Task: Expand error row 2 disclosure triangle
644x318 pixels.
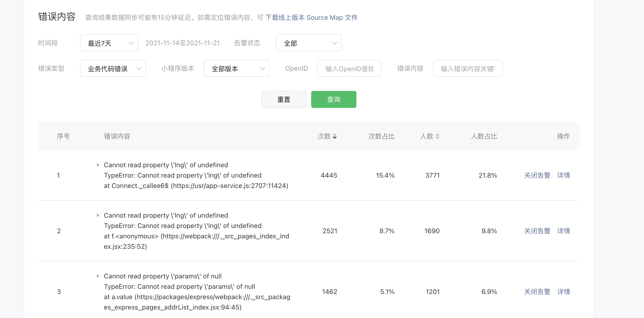Action: [98, 216]
